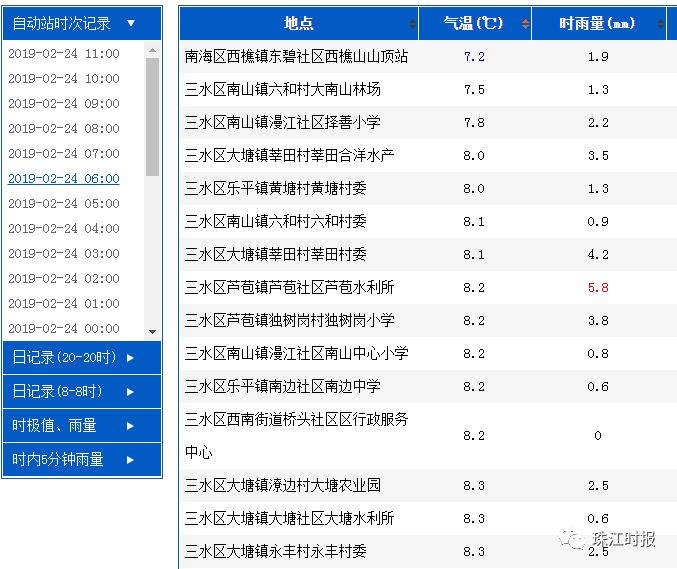Sort table by 地点 column
Image resolution: width=677 pixels, height=569 pixels.
tap(413, 23)
